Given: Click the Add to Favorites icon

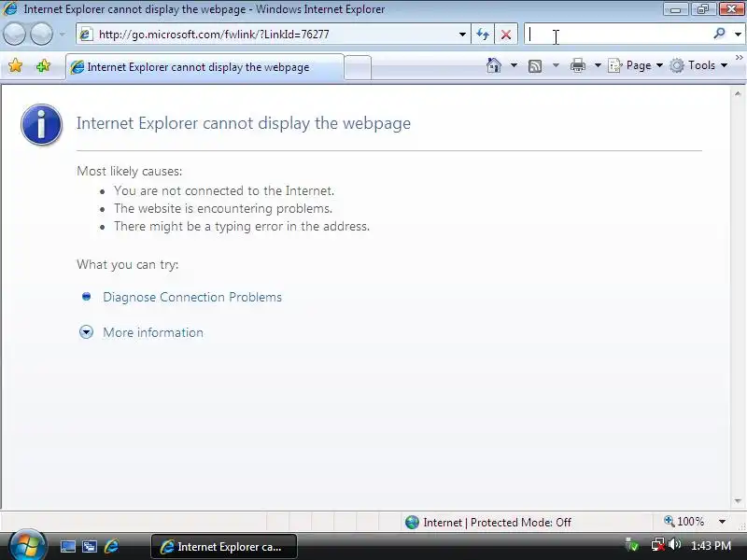Looking at the screenshot, I should click(43, 65).
